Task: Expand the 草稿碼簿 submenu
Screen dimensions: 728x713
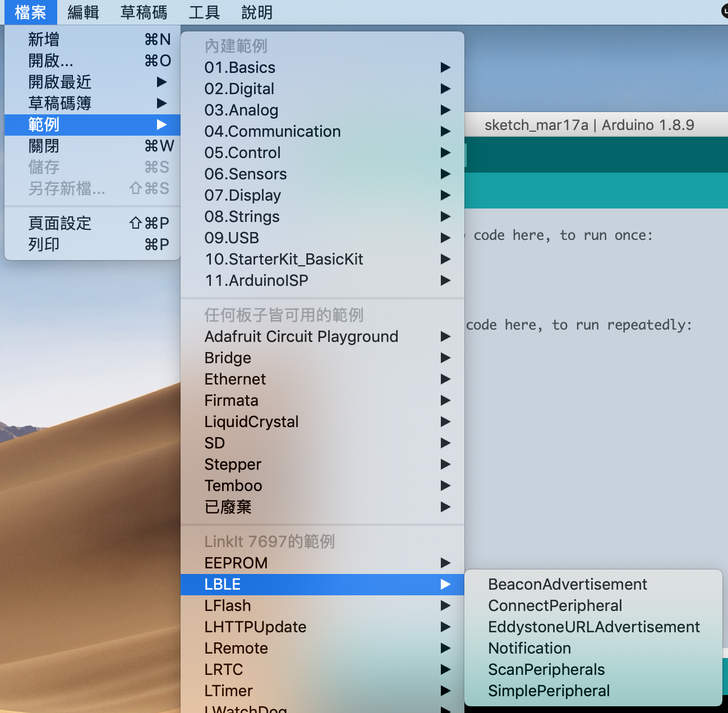Action: click(93, 103)
